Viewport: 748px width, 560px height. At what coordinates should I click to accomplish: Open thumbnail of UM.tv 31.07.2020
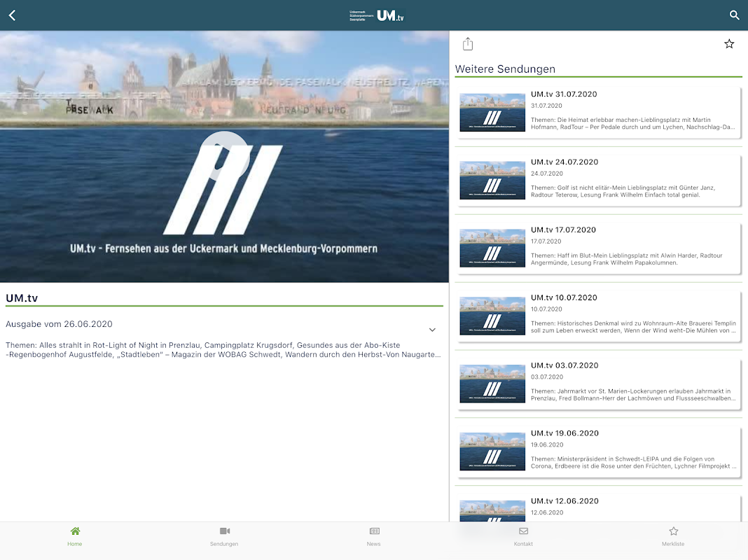[x=492, y=113]
